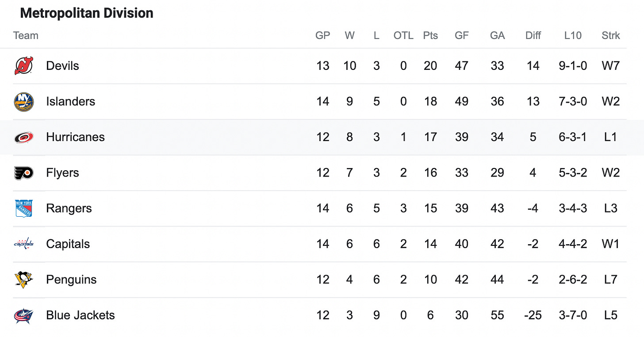Click the Capitals team logo
Viewport: 644px width, 337px height.
23,244
